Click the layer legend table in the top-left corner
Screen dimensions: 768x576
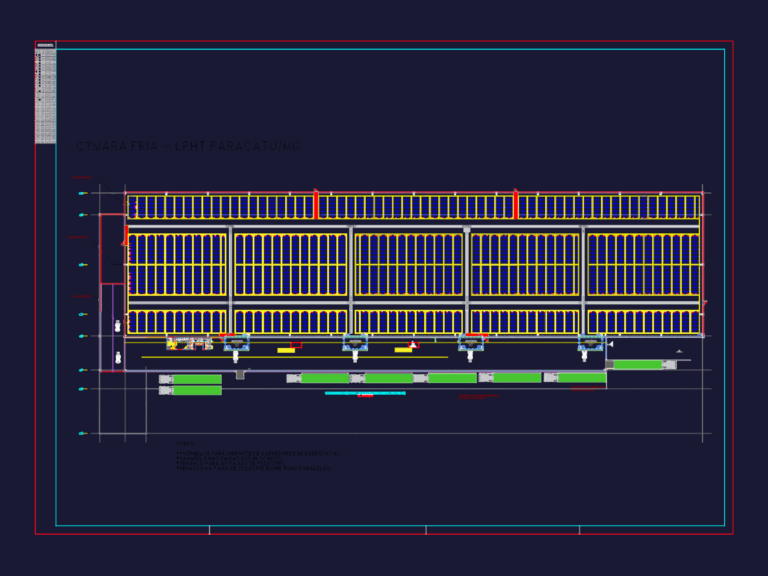46,93
